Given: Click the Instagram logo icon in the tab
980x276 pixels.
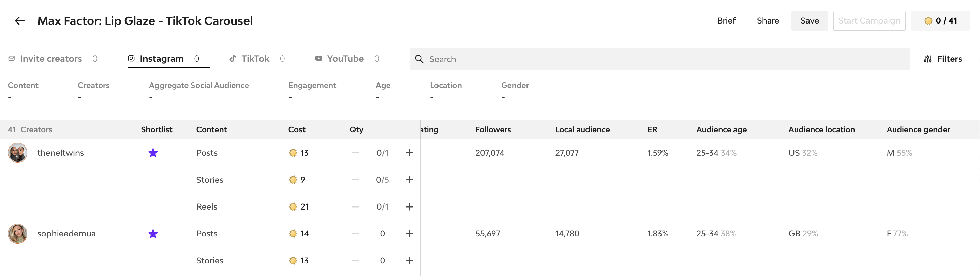Looking at the screenshot, I should [x=131, y=58].
